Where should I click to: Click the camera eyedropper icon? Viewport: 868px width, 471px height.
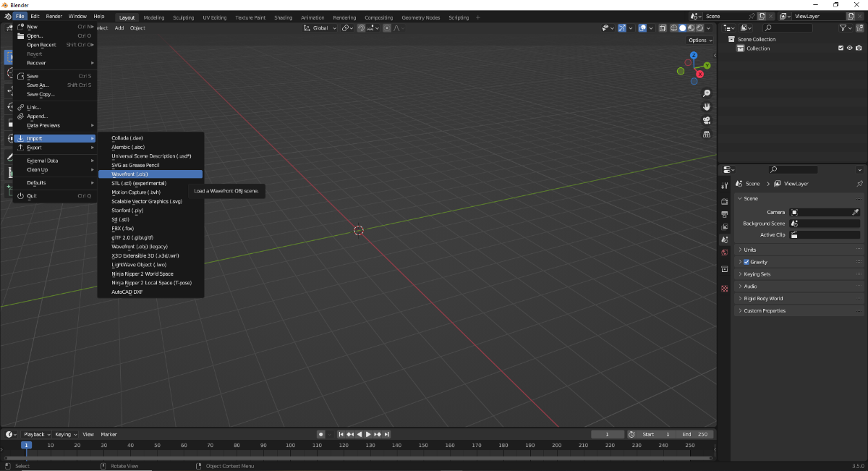[x=856, y=212]
